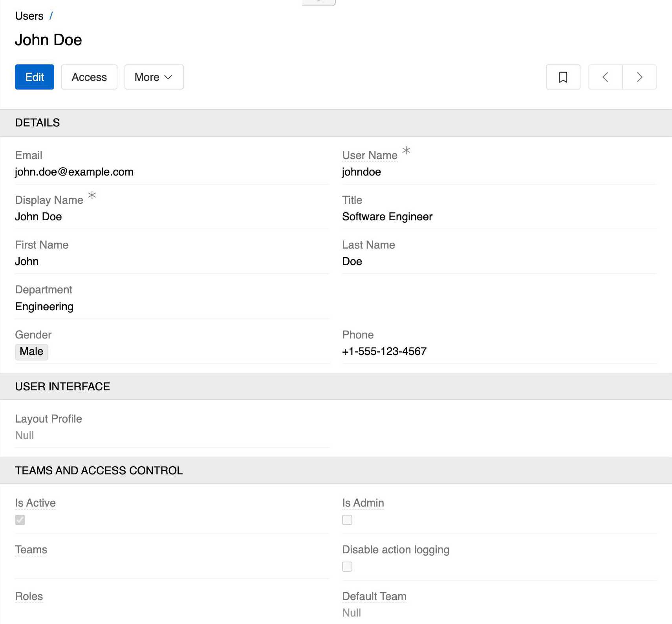The height and width of the screenshot is (624, 672).
Task: Toggle the Disable action logging checkbox
Action: pyautogui.click(x=347, y=567)
